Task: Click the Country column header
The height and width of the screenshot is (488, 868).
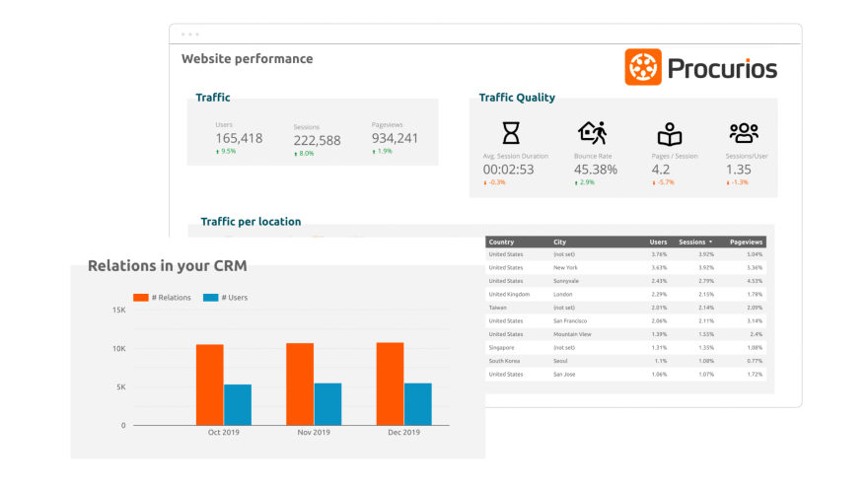Action: coord(502,242)
